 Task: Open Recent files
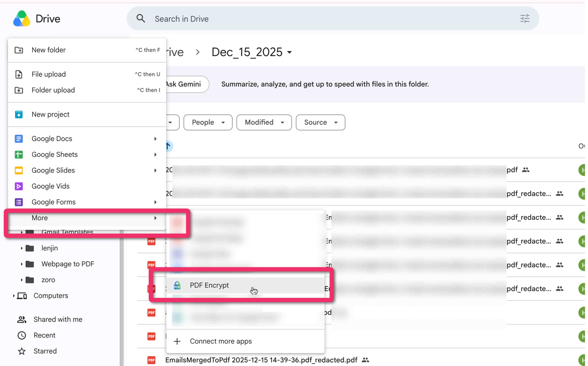45,336
